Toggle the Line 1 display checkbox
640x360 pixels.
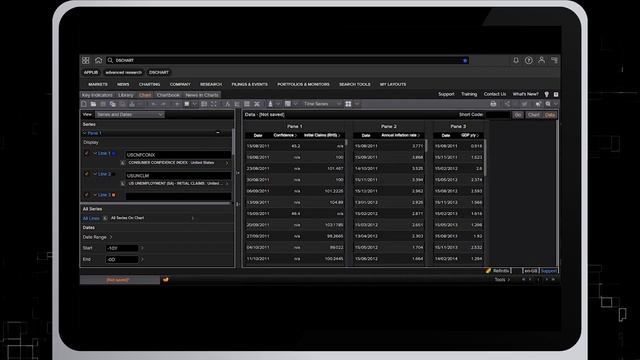87,153
